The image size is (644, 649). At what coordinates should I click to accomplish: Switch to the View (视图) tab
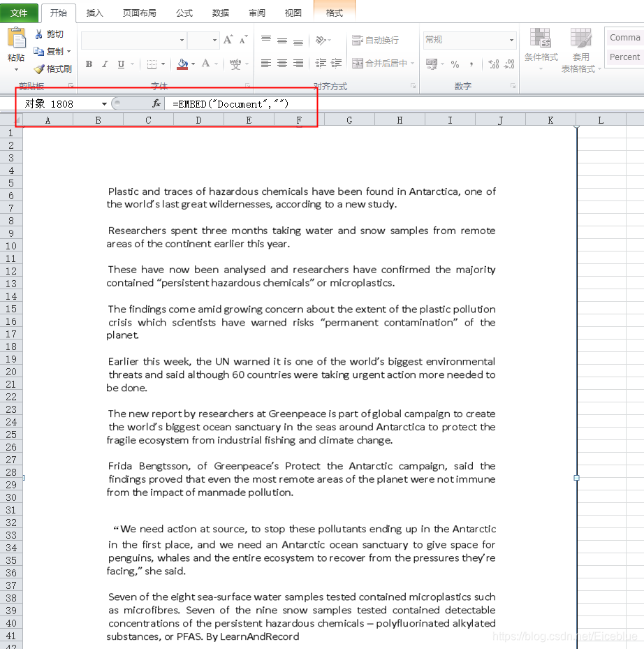pyautogui.click(x=293, y=13)
